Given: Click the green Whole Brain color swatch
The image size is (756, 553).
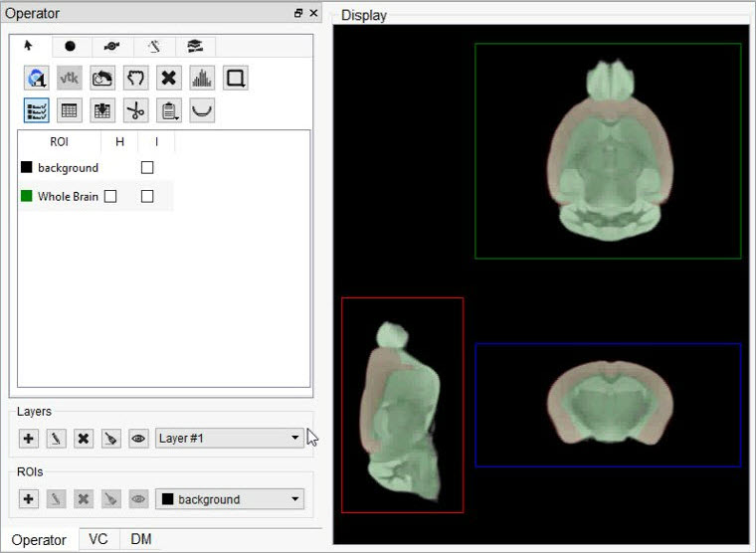Looking at the screenshot, I should coord(27,197).
